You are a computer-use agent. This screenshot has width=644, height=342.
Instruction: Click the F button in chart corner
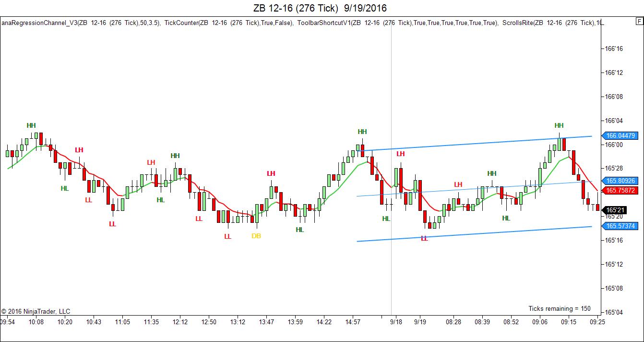(639, 21)
